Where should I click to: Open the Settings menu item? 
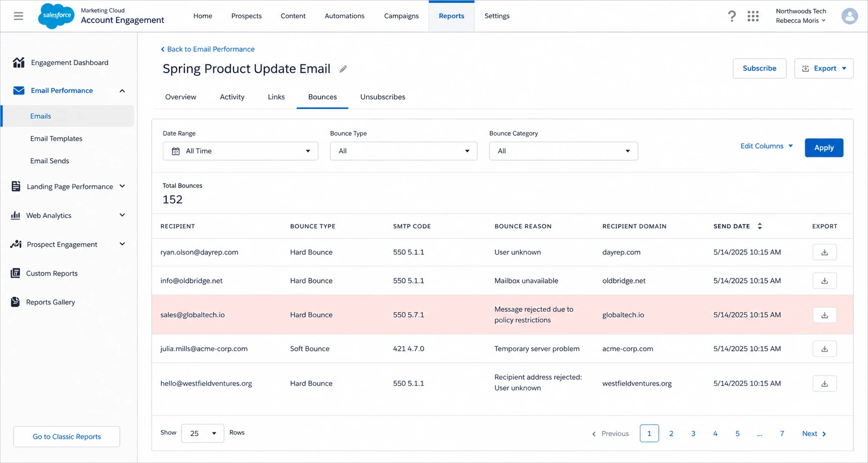click(x=497, y=16)
